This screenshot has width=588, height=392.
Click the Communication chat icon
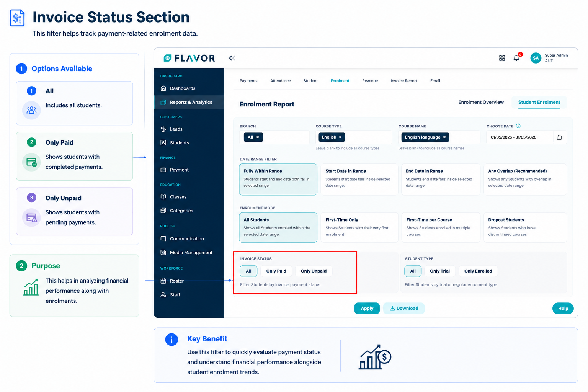[163, 238]
